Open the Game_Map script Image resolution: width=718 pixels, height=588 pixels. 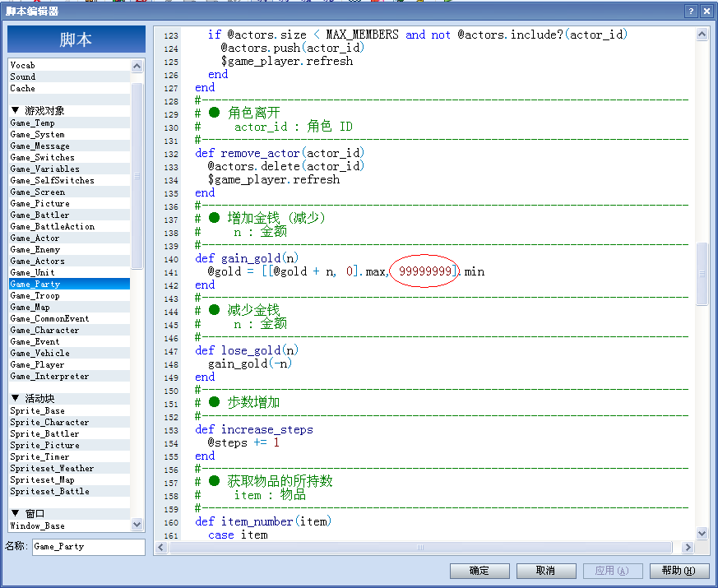click(x=70, y=307)
